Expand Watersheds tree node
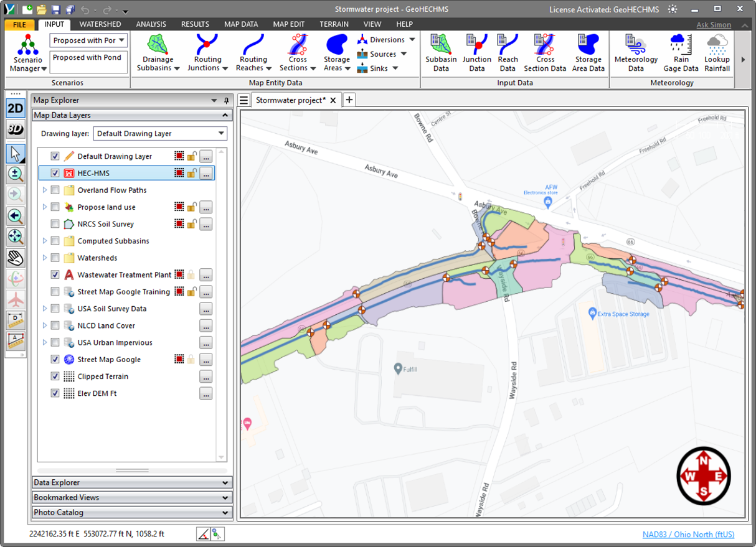Screen dimensions: 756x547 point(44,258)
